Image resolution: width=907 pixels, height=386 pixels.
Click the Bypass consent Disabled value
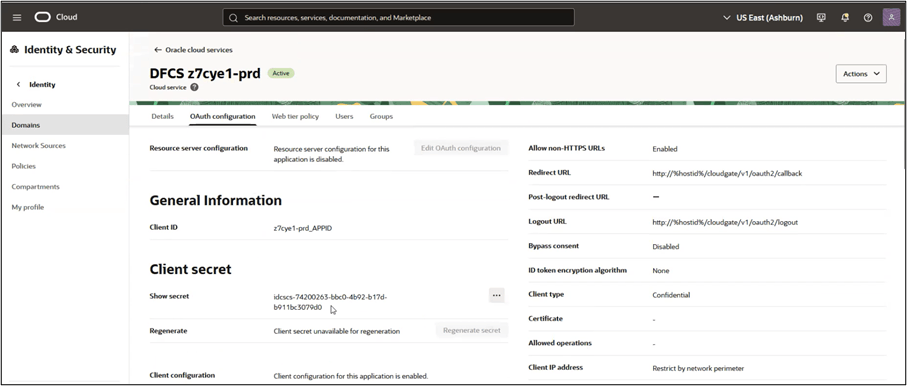point(666,247)
